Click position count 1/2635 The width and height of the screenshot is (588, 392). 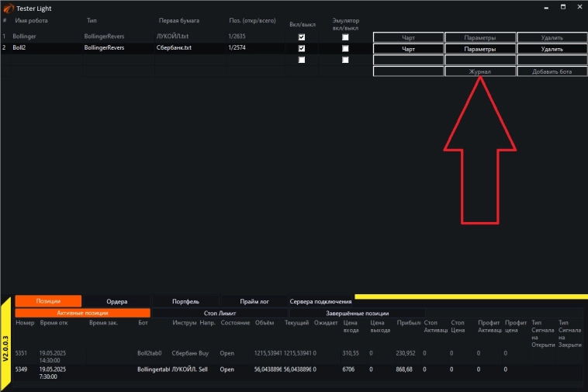pyautogui.click(x=237, y=36)
